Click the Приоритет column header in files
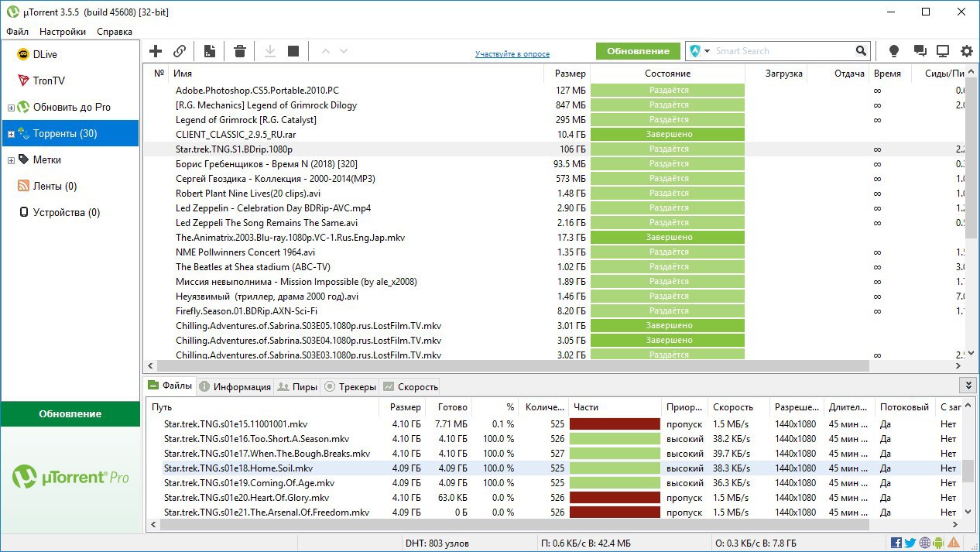 coord(684,406)
